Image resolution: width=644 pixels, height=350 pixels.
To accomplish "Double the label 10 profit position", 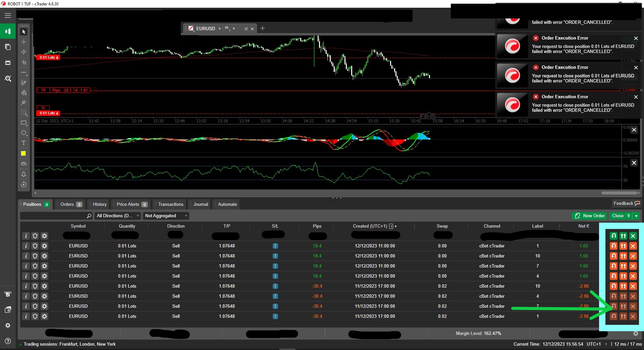I will click(x=623, y=256).
